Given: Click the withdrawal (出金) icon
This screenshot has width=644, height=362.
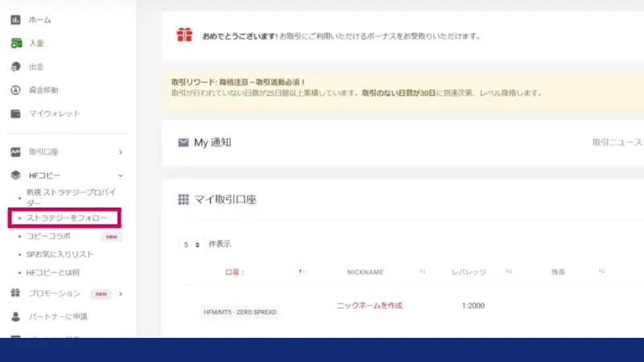Looking at the screenshot, I should click(15, 67).
